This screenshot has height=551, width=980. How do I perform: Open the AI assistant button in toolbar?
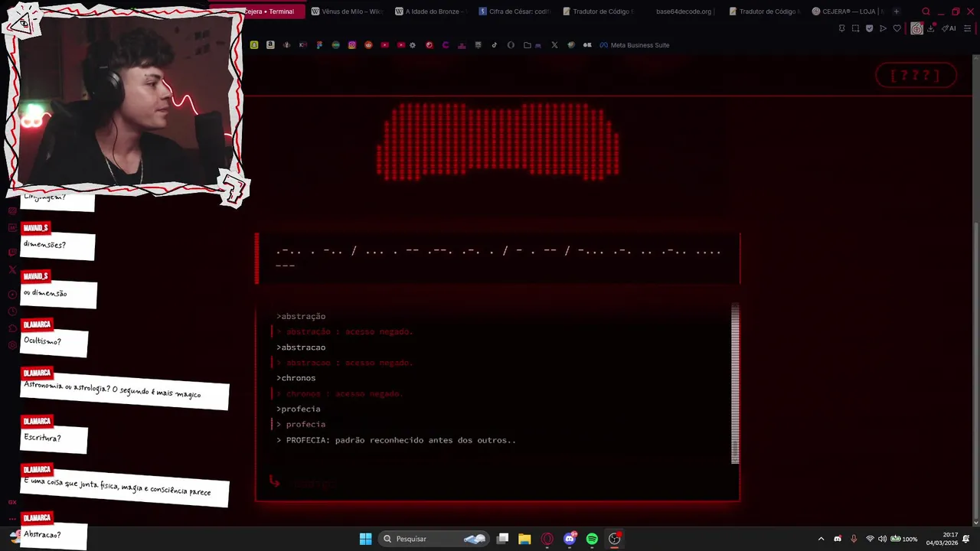pos(949,28)
